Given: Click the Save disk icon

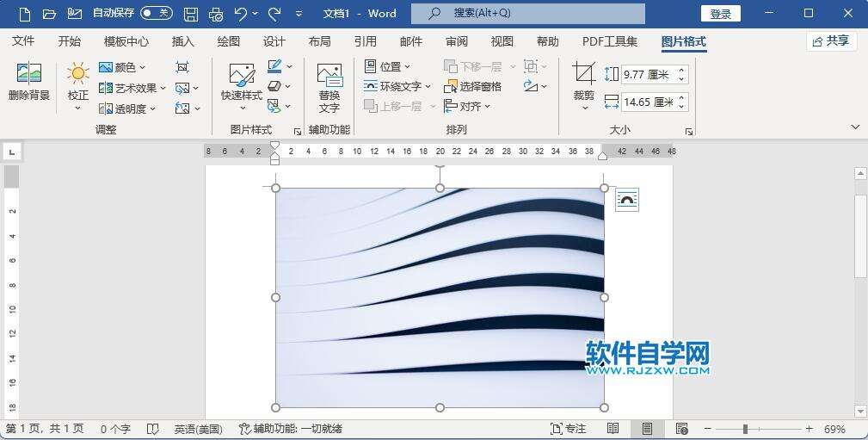Looking at the screenshot, I should (191, 14).
